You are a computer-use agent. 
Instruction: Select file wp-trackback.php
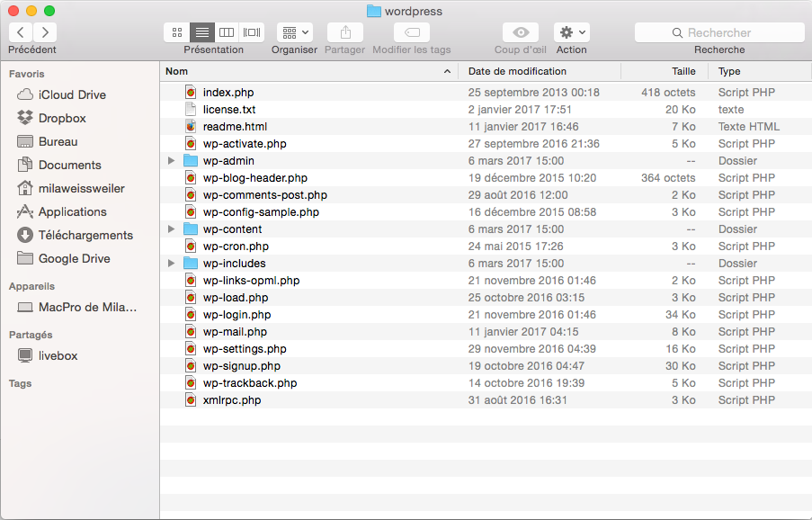(250, 382)
